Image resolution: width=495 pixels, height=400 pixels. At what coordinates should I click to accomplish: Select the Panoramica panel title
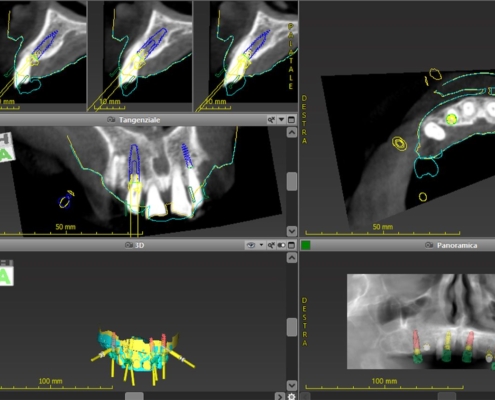457,245
